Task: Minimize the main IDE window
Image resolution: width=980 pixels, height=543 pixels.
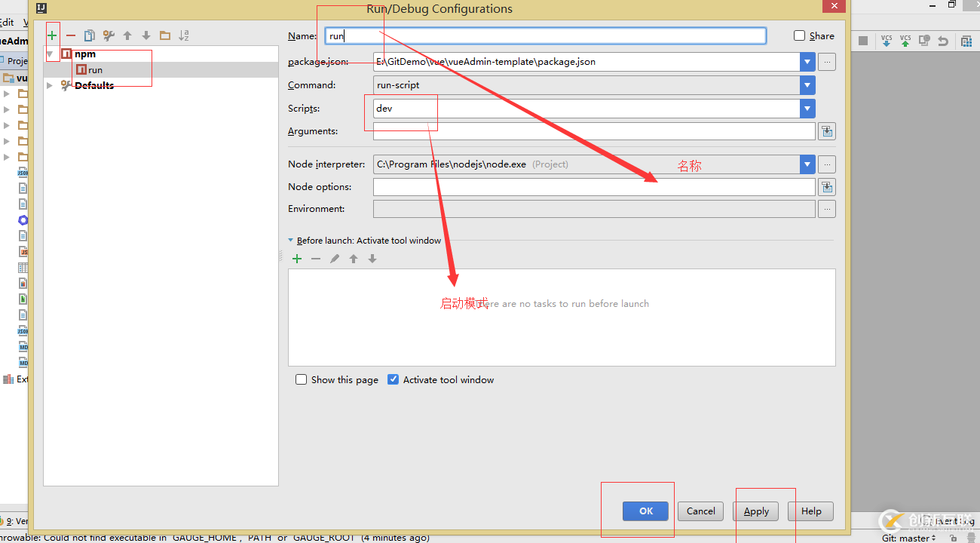Action: tap(932, 5)
